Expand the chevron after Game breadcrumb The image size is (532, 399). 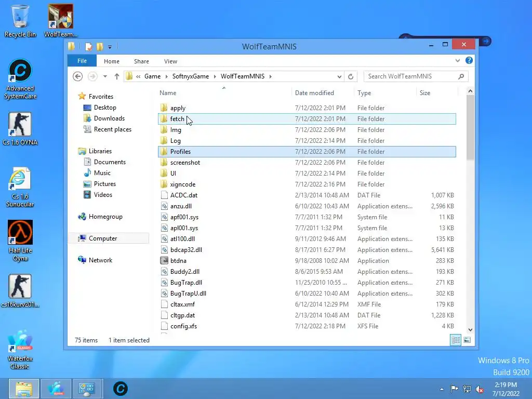(167, 76)
